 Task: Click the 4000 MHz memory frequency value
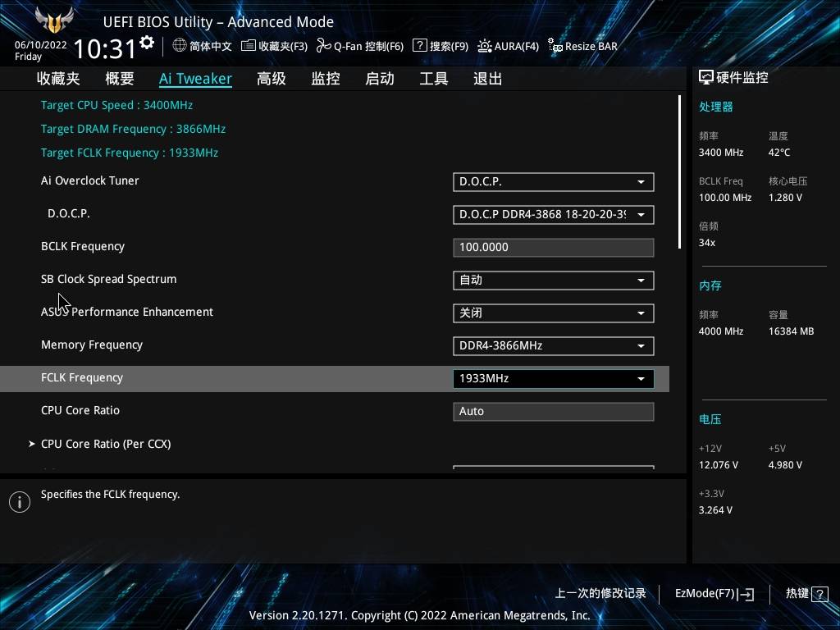[x=721, y=331]
